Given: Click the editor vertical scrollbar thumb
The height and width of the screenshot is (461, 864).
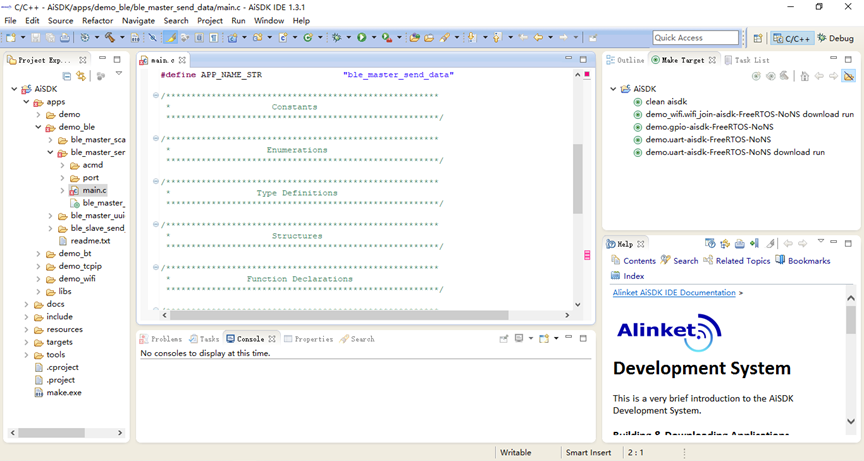Looking at the screenshot, I should tap(577, 178).
